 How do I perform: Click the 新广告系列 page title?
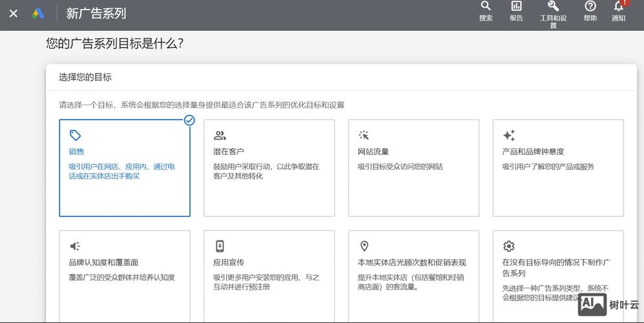[x=96, y=14]
